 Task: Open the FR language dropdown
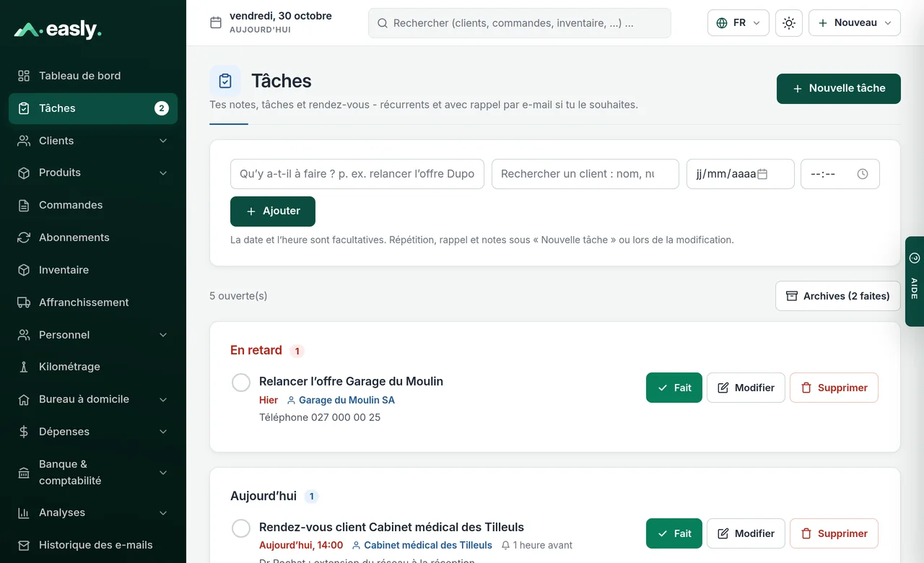point(738,23)
